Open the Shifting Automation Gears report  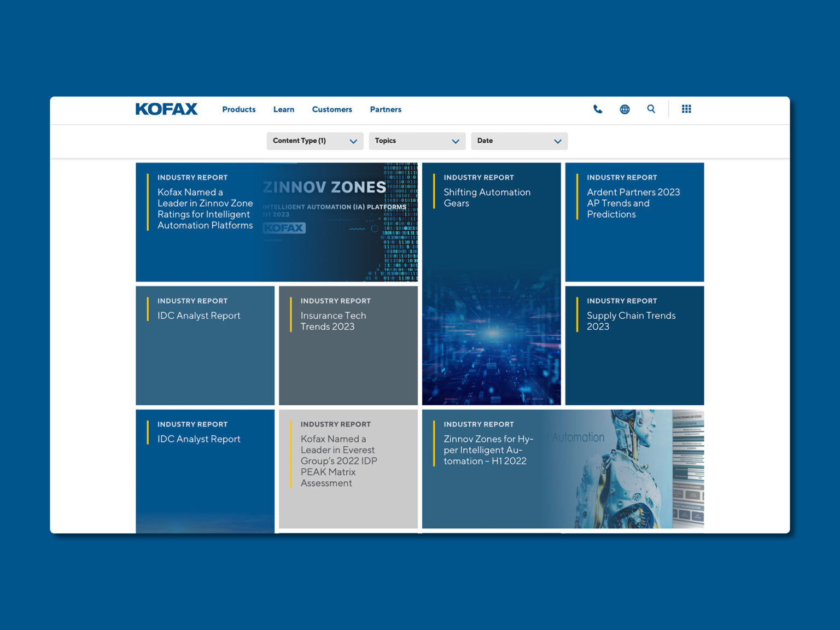pyautogui.click(x=487, y=198)
